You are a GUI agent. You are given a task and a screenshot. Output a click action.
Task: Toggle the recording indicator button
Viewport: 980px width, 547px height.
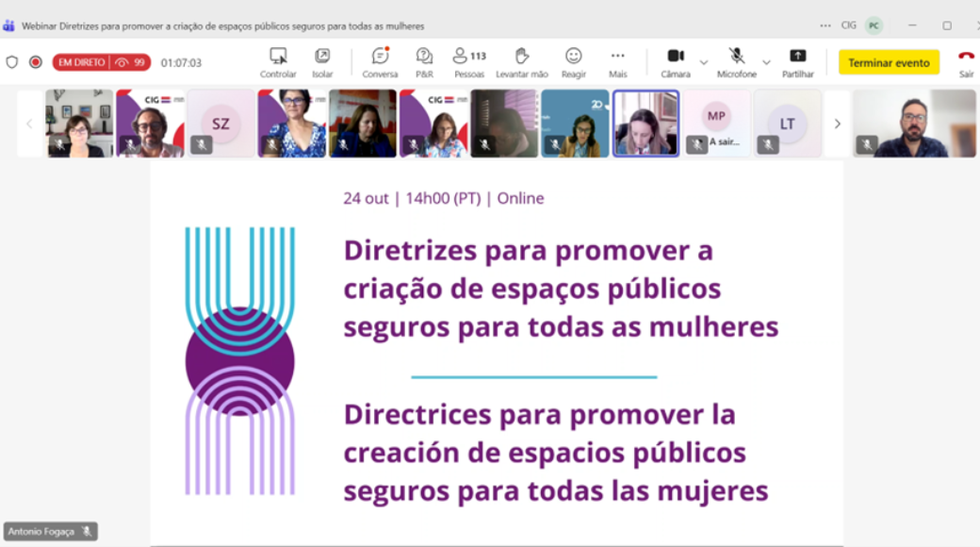(36, 62)
